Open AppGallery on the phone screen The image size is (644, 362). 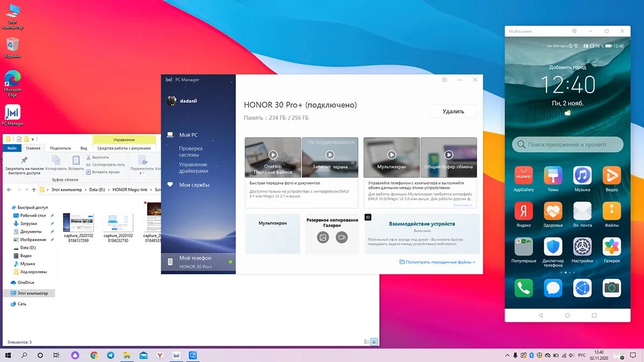(524, 176)
